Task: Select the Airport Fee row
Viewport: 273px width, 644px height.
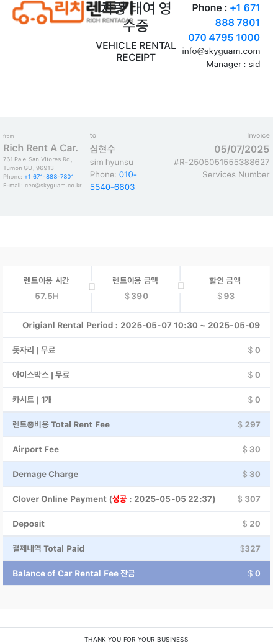Action: 136,449
